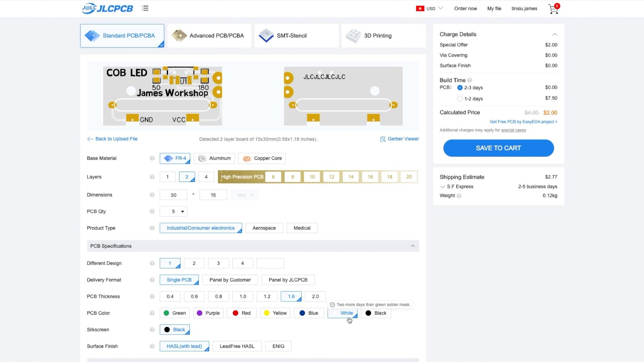Click the Base Material help icon
This screenshot has height=362, width=644.
(x=152, y=158)
